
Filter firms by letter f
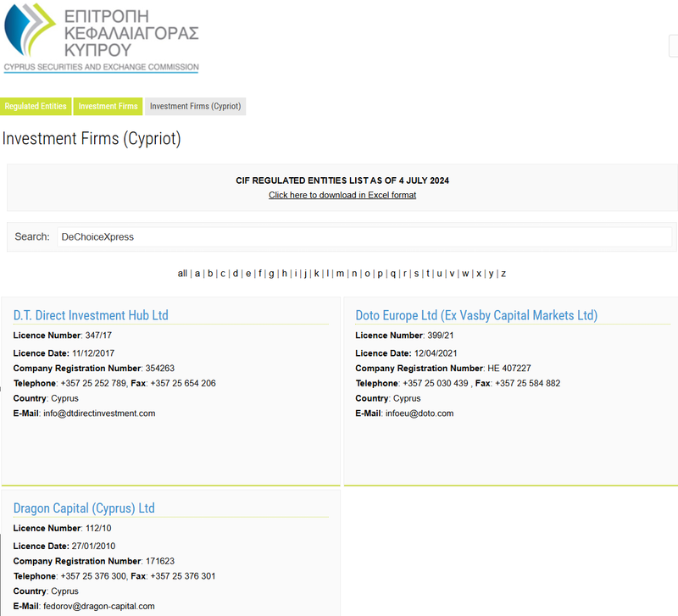point(260,274)
